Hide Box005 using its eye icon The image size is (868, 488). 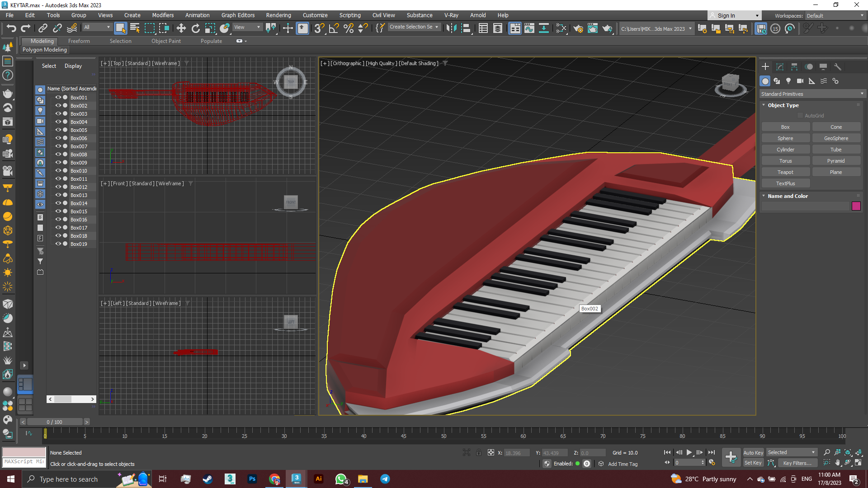pos(58,130)
